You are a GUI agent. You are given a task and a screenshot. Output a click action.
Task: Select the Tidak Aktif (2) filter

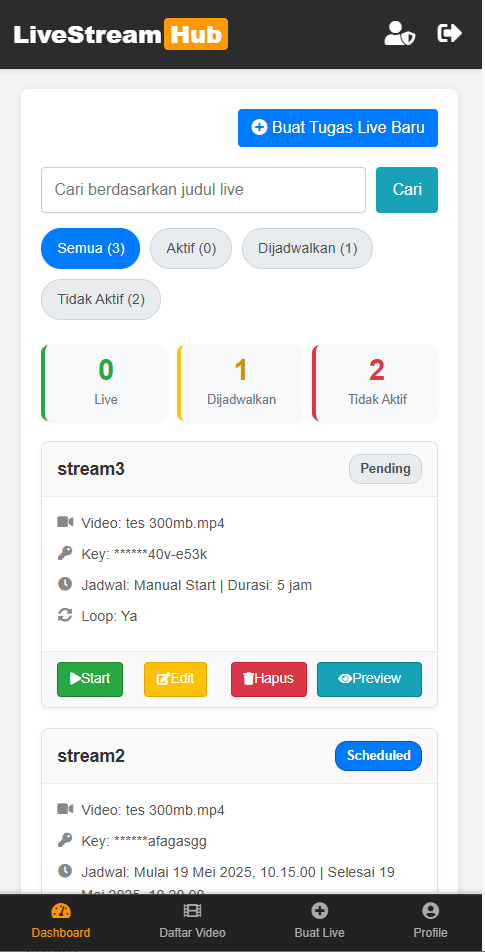click(101, 299)
